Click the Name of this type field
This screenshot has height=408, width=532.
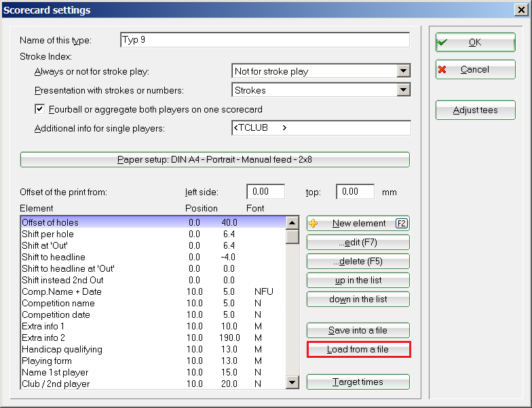point(265,40)
